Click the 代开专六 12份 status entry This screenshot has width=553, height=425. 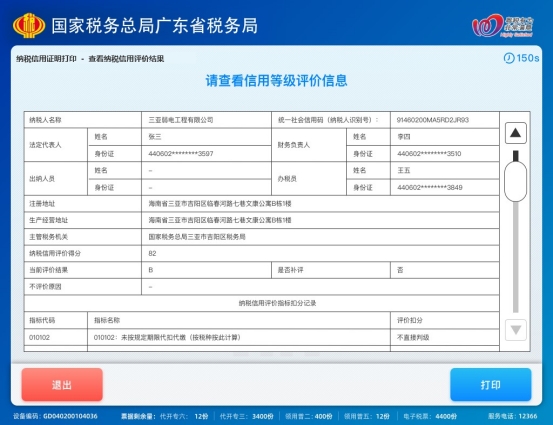tap(184, 416)
